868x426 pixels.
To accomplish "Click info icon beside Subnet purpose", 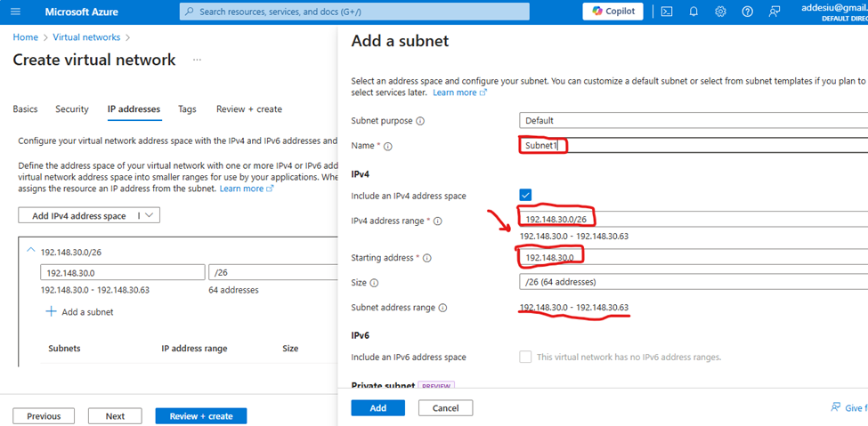I will pyautogui.click(x=420, y=120).
